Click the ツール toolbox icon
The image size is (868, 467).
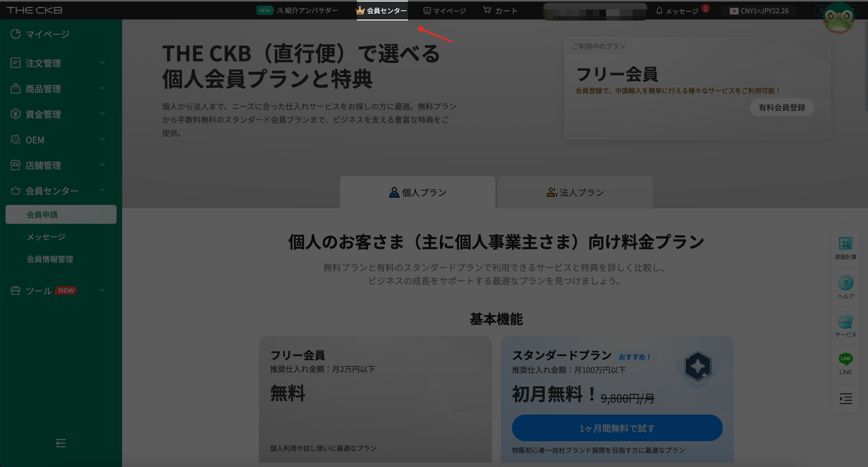(x=16, y=290)
